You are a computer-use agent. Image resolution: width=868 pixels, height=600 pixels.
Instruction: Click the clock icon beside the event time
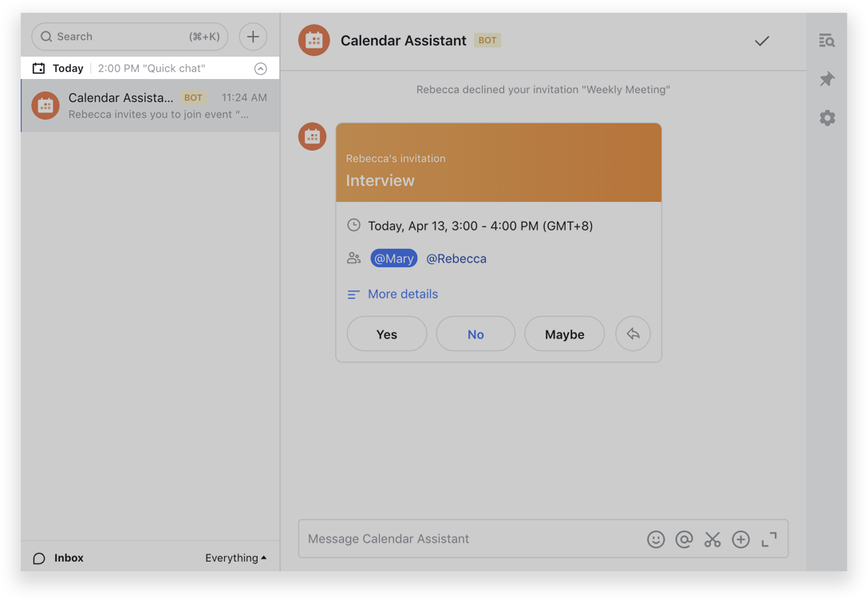pos(353,225)
